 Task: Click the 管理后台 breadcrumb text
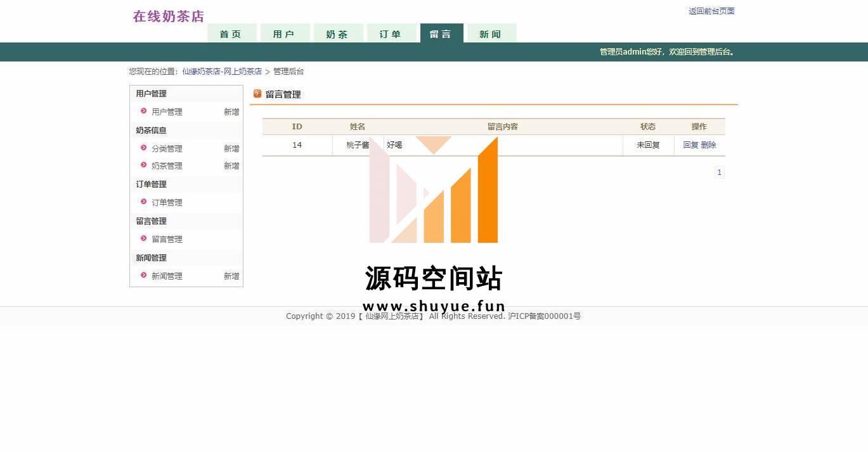click(x=288, y=72)
